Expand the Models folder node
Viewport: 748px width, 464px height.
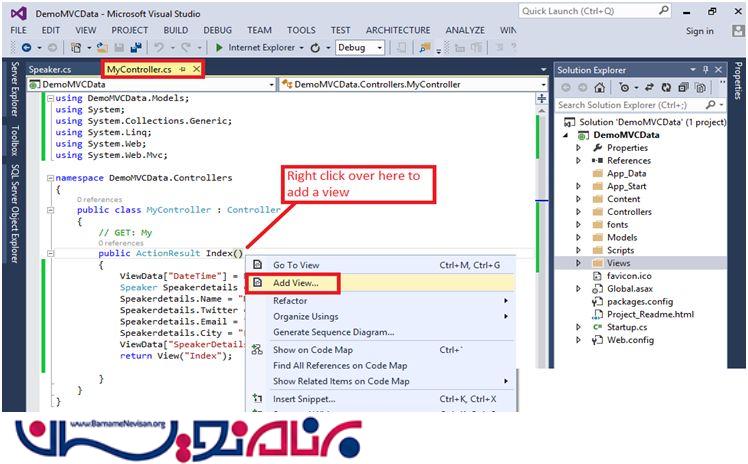pyautogui.click(x=578, y=238)
